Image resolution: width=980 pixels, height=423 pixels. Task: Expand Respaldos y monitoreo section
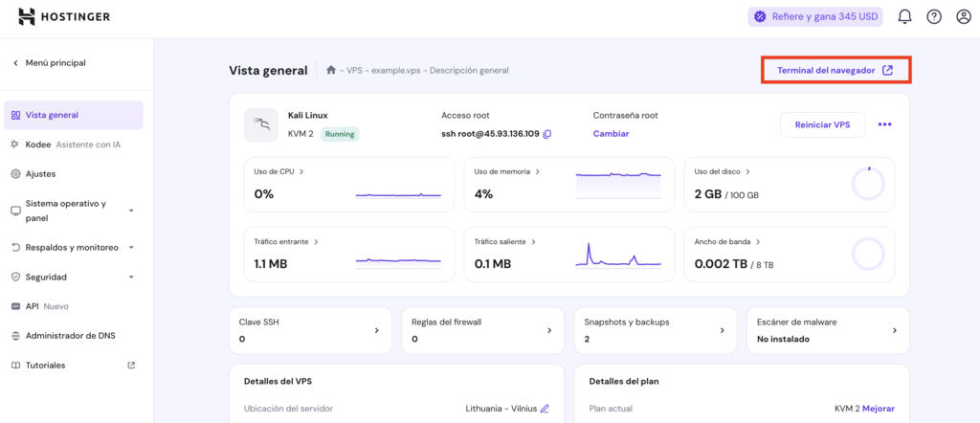[x=131, y=247]
